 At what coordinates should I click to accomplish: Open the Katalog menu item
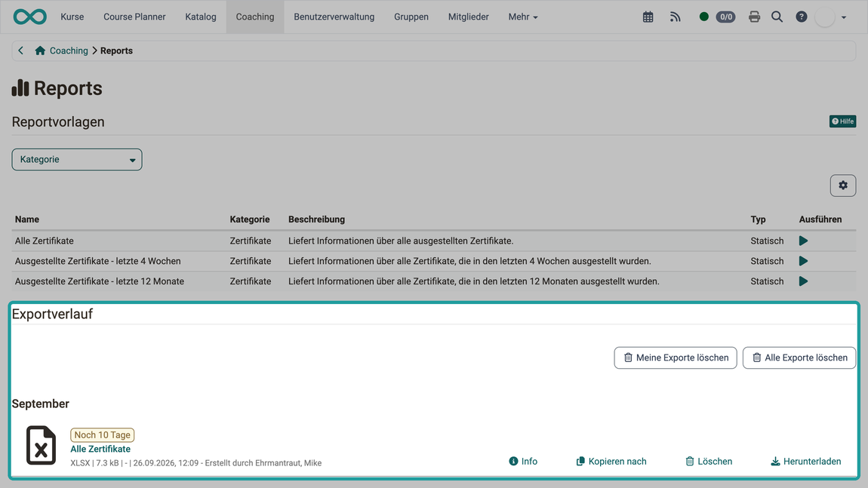[200, 17]
